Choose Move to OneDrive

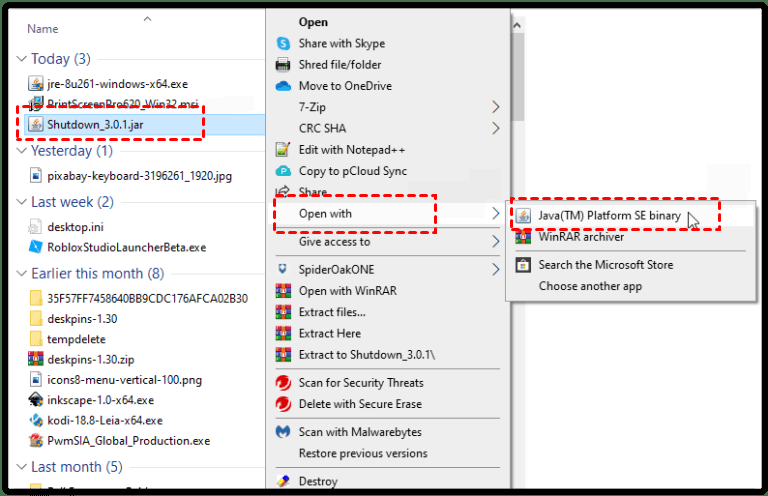click(x=345, y=86)
